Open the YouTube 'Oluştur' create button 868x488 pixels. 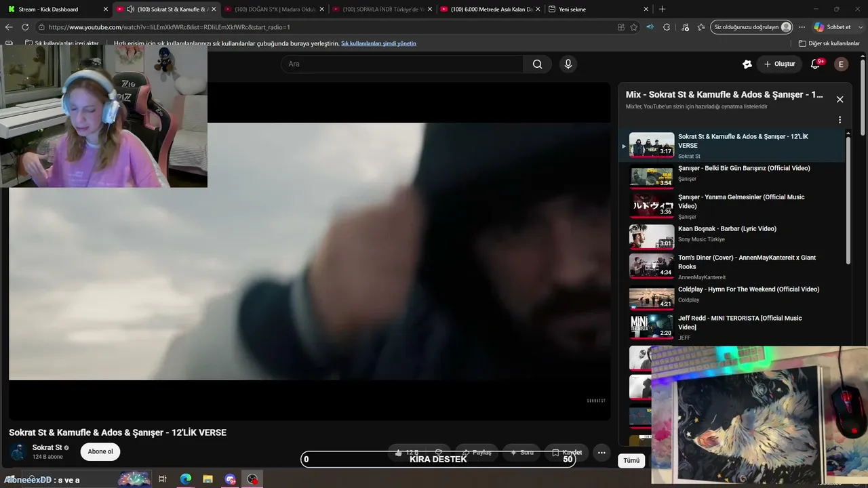779,64
